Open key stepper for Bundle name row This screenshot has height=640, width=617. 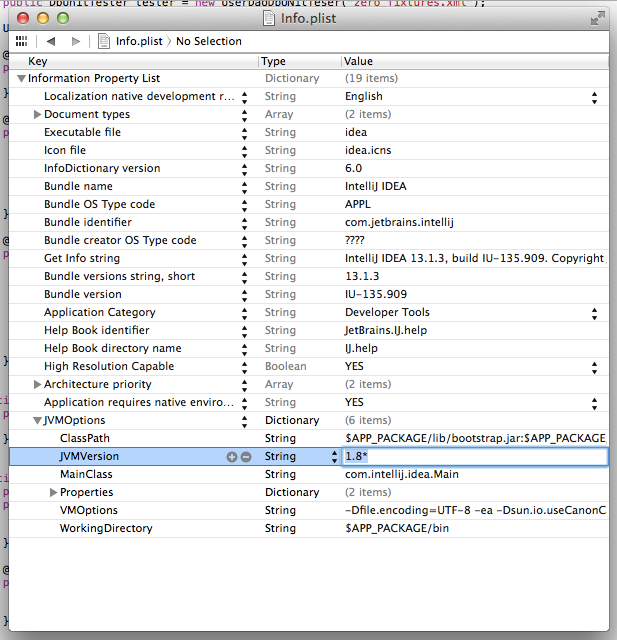[244, 187]
